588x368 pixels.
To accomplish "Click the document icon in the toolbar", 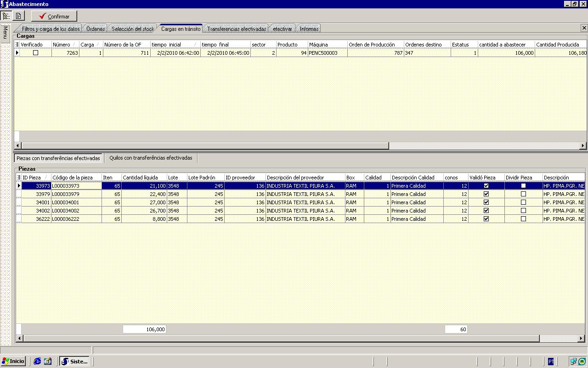I will [18, 16].
